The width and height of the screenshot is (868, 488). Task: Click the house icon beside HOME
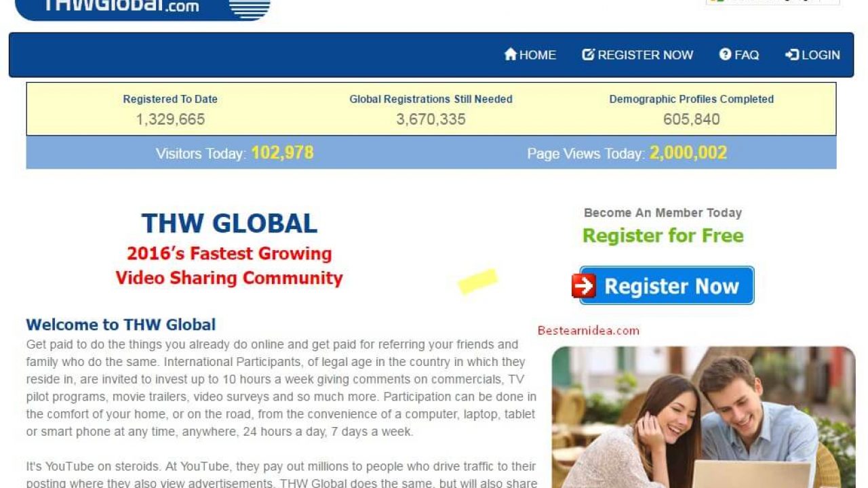click(511, 54)
